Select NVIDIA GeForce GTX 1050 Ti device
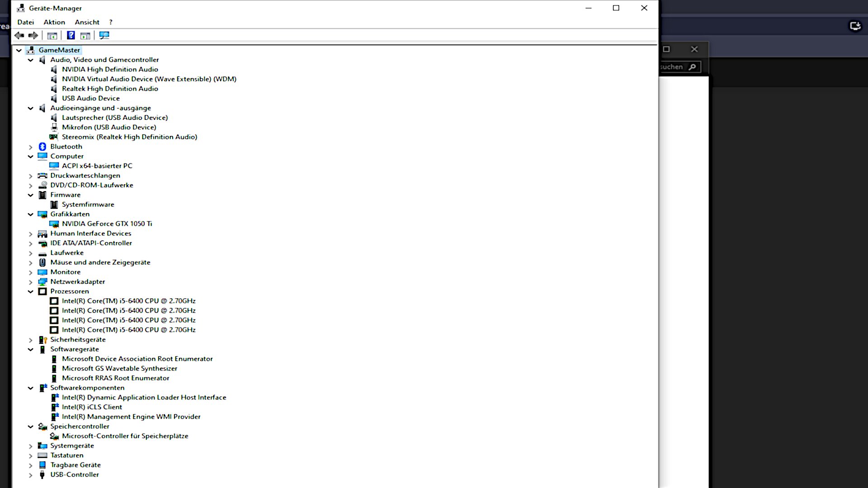Viewport: 868px width, 488px height. pyautogui.click(x=107, y=224)
